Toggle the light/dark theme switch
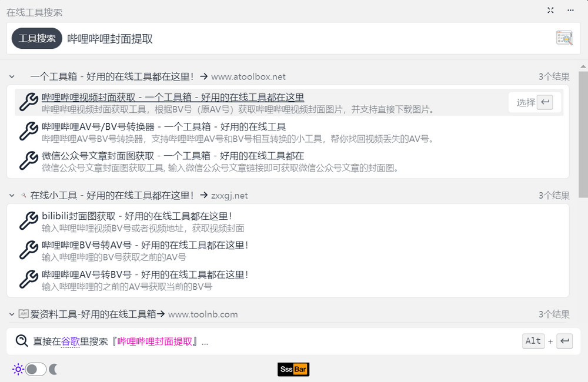Viewport: 588px width, 382px height. point(36,369)
